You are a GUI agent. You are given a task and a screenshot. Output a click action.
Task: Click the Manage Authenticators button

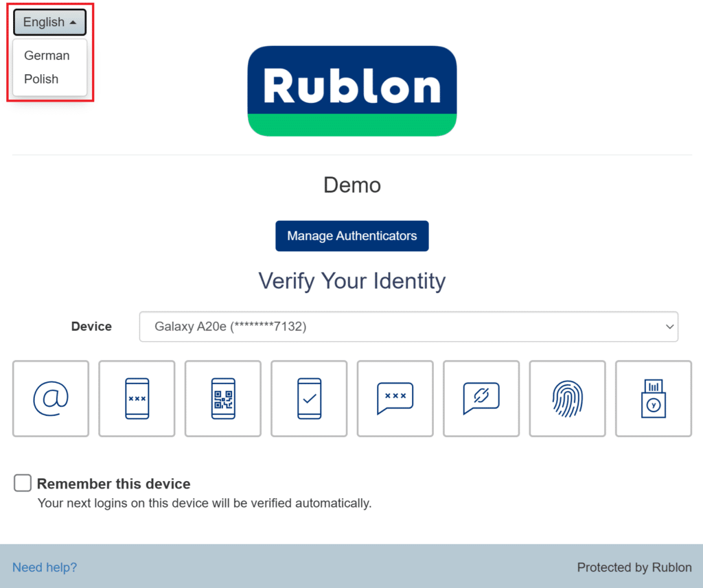point(351,236)
